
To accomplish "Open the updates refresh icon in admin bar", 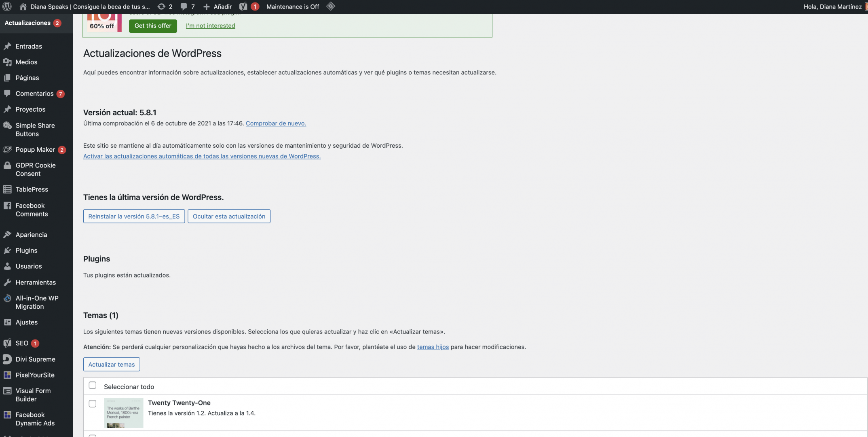I will tap(161, 6).
